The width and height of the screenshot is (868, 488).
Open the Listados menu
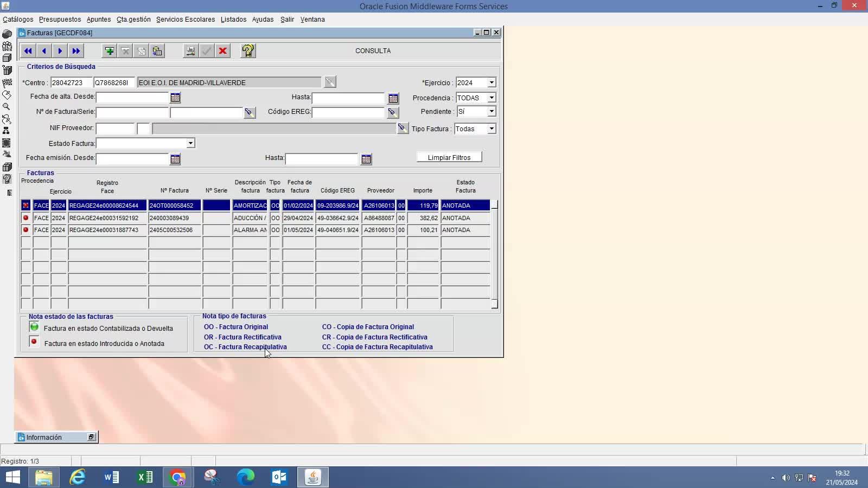(x=233, y=20)
